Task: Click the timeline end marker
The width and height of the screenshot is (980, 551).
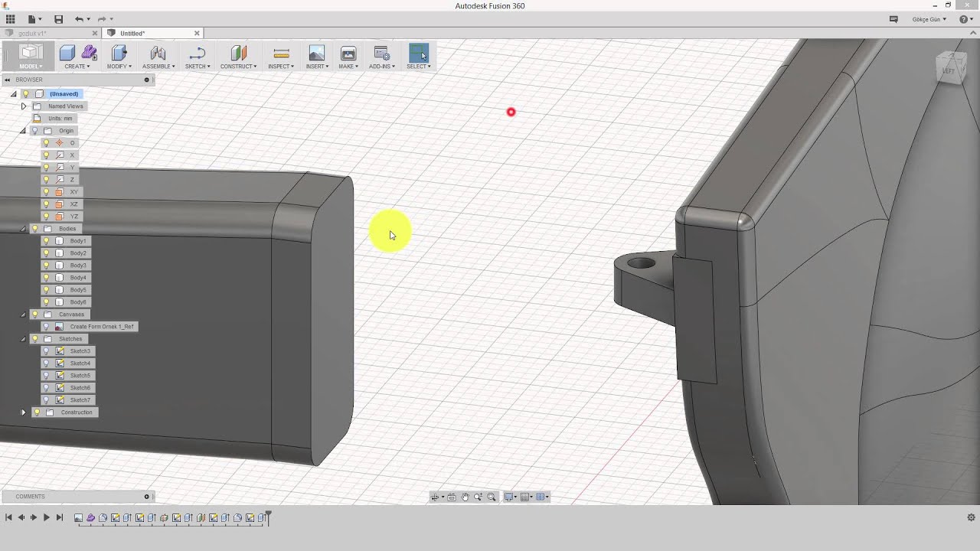Action: click(268, 518)
